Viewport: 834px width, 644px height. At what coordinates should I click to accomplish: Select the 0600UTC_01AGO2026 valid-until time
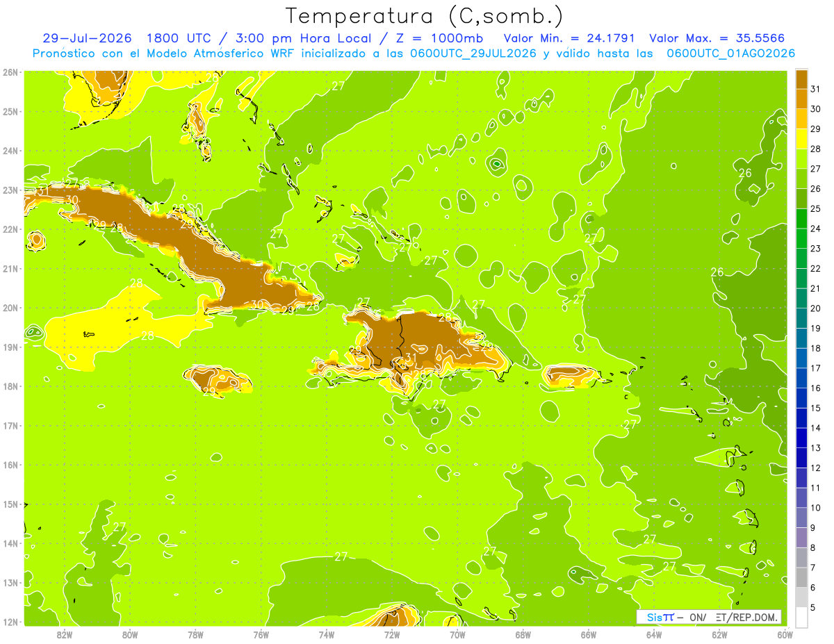(x=731, y=53)
